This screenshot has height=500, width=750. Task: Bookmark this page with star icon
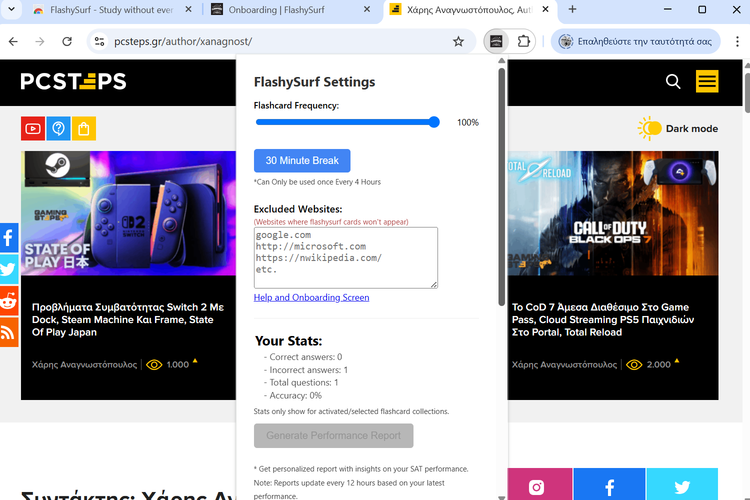tap(458, 42)
